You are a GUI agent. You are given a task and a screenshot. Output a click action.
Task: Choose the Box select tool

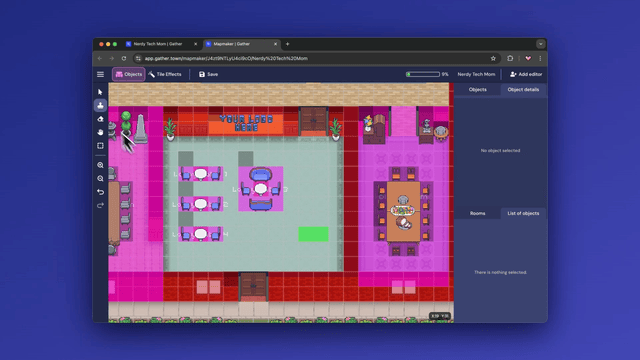click(100, 146)
